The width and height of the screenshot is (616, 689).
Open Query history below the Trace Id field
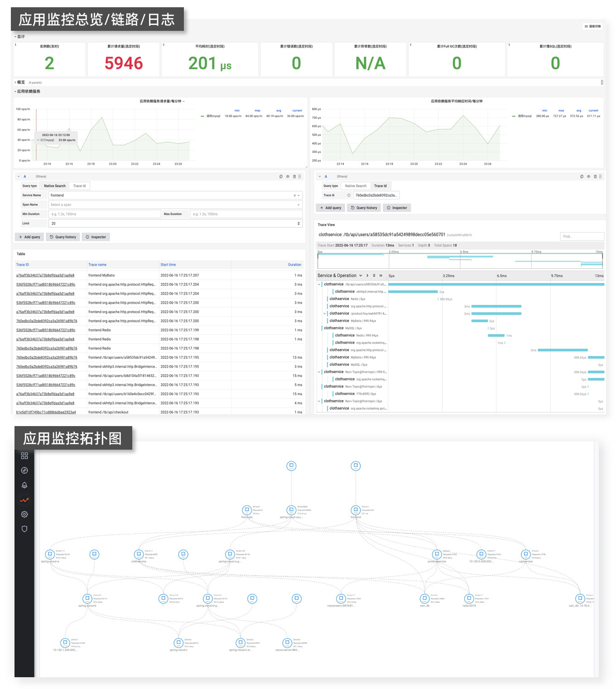pyautogui.click(x=364, y=208)
